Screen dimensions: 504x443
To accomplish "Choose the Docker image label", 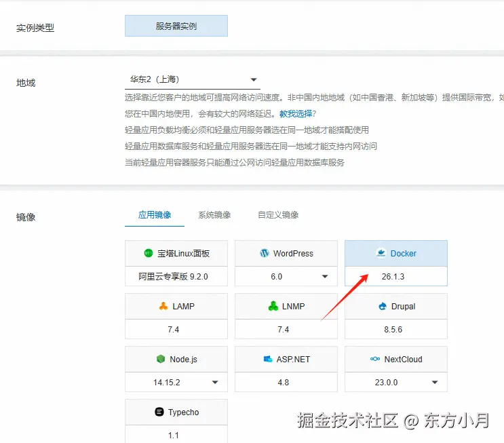I will coord(404,253).
